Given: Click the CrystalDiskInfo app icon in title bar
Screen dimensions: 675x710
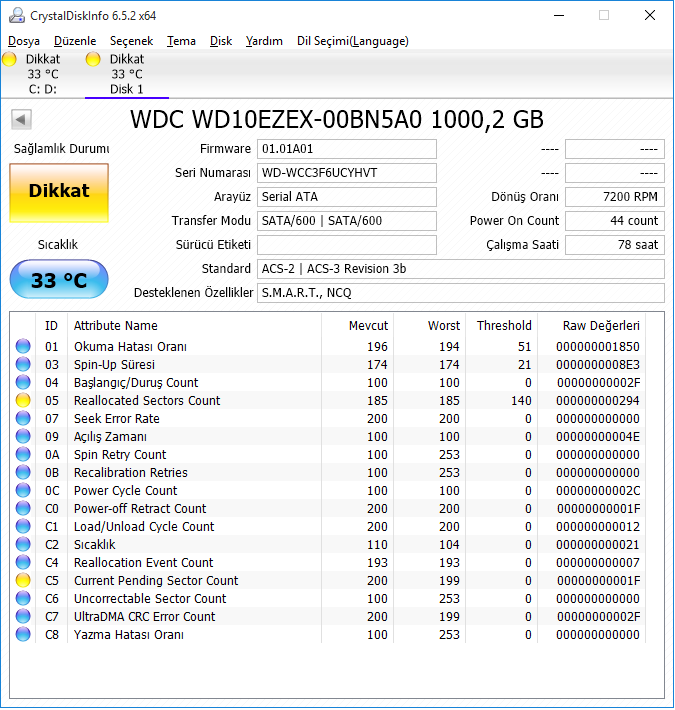Looking at the screenshot, I should (x=17, y=15).
